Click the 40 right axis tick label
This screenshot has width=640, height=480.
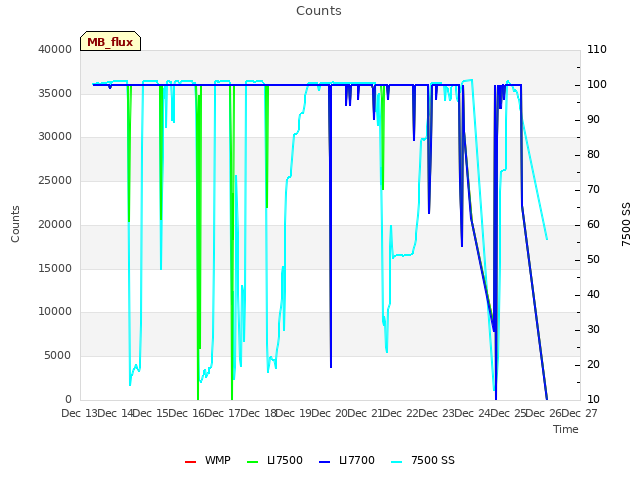pos(593,295)
